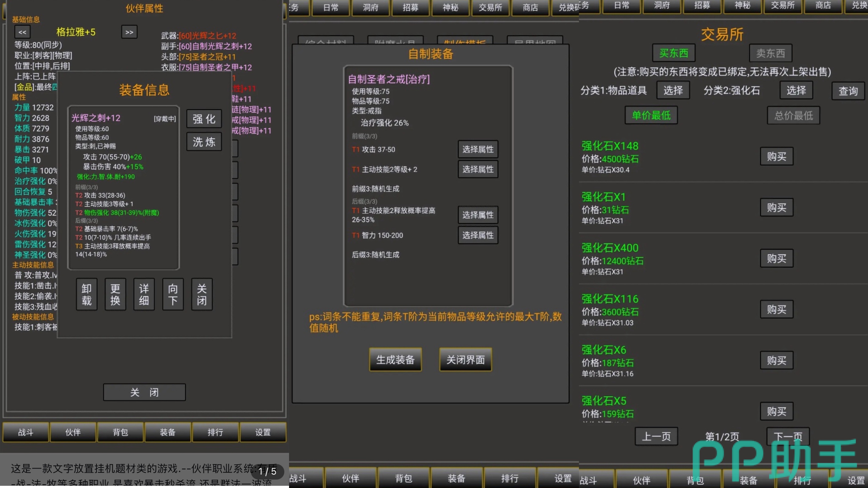The image size is (868, 488).
Task: Click 生成装备 to generate equipment
Action: pos(395,360)
